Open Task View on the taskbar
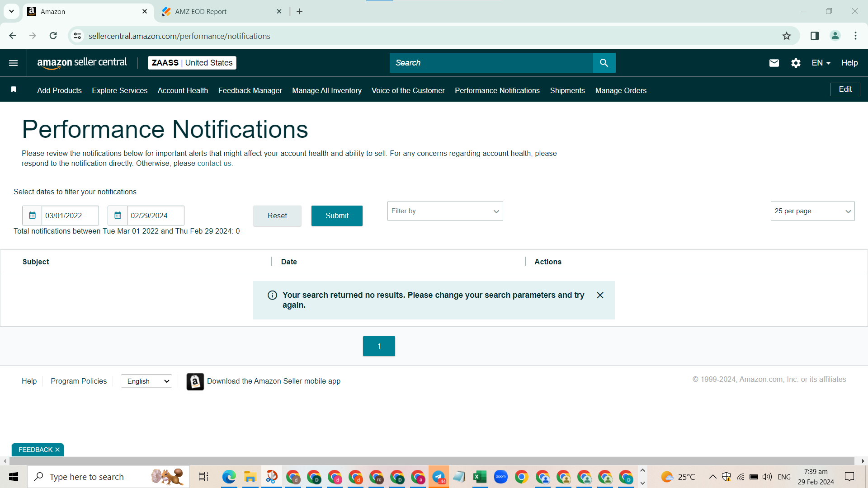 [203, 477]
